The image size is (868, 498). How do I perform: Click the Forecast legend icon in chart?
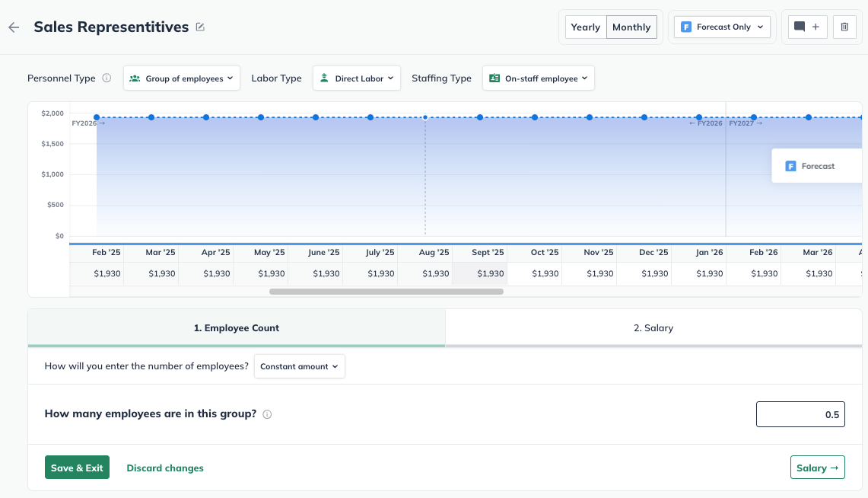pos(791,166)
